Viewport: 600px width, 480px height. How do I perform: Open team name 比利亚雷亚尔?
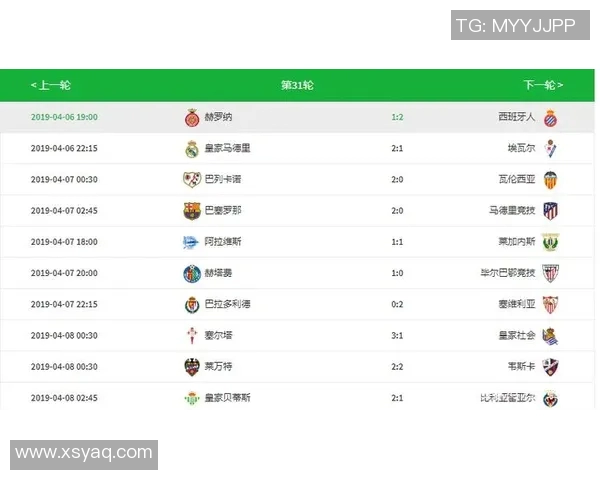pos(508,398)
